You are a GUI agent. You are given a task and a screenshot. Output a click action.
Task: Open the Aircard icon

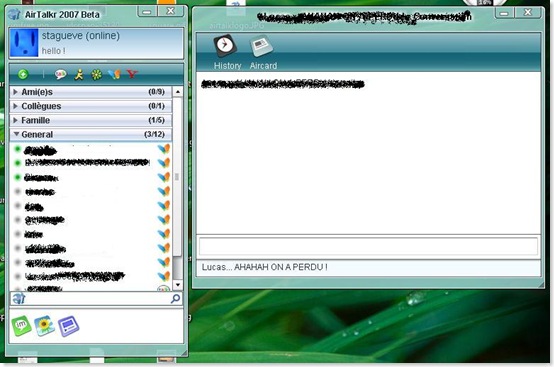coord(261,47)
